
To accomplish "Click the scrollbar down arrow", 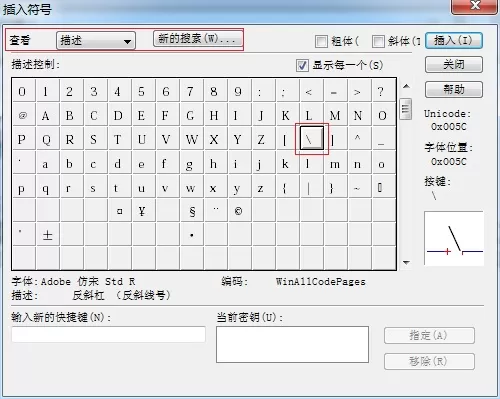I will pos(406,263).
